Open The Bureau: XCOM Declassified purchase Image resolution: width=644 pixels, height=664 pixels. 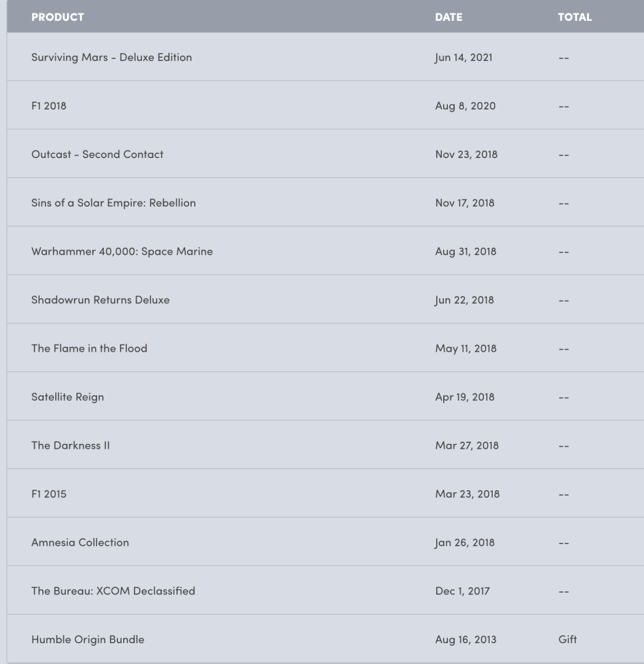[x=113, y=591]
